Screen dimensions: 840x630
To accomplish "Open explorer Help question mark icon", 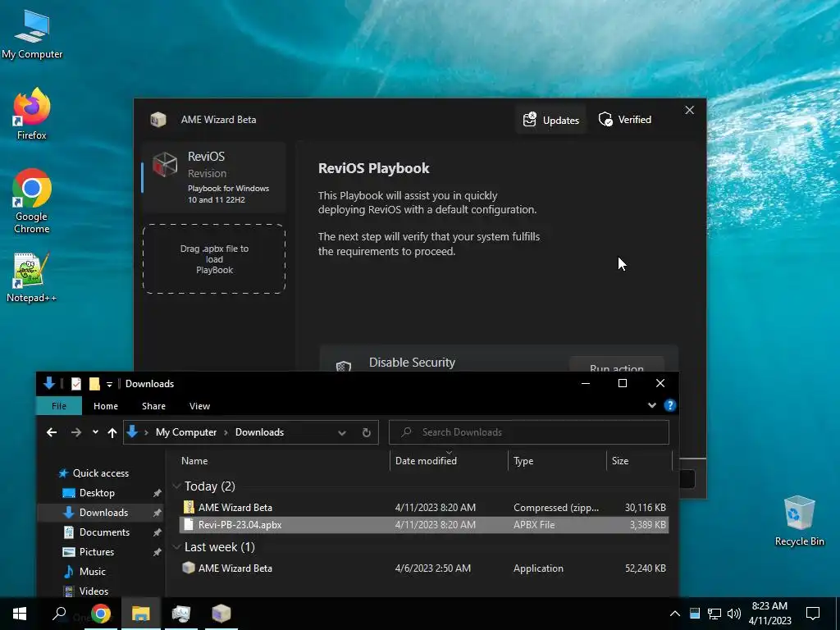I will click(669, 405).
